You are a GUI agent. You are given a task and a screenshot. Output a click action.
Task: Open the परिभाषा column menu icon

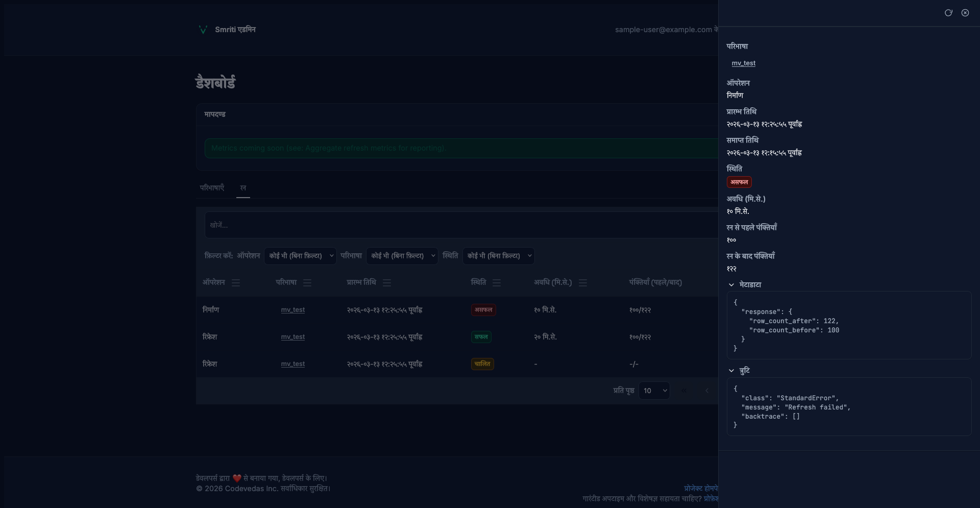[307, 283]
